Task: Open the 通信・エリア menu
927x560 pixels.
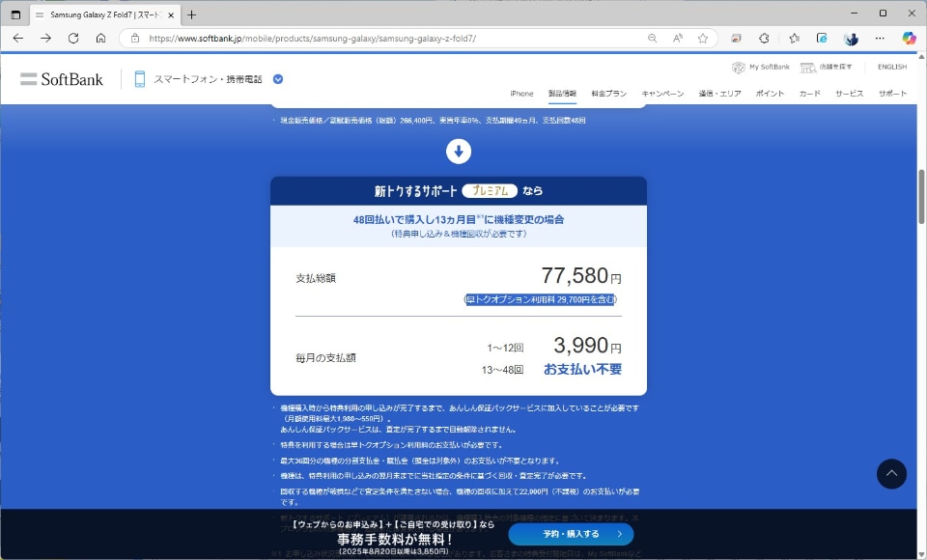Action: tap(719, 94)
